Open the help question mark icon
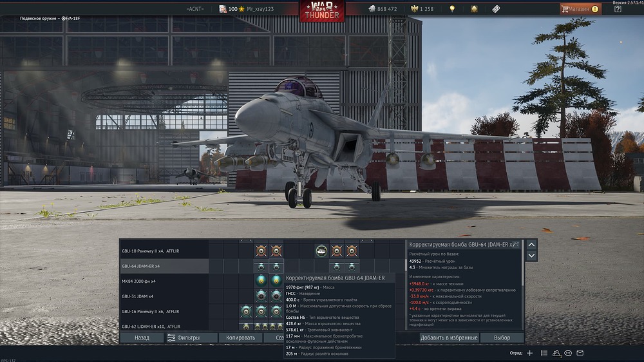 (618, 8)
